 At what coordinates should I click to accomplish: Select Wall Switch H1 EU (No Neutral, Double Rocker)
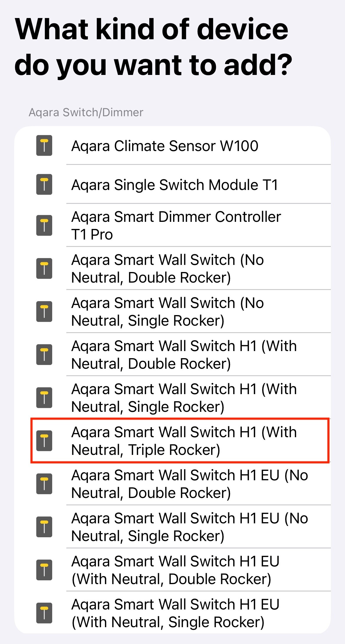point(172,484)
